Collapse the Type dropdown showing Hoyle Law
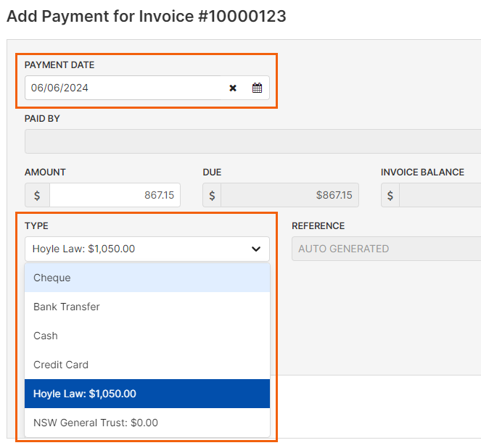Image resolution: width=481 pixels, height=448 pixels. (147, 249)
